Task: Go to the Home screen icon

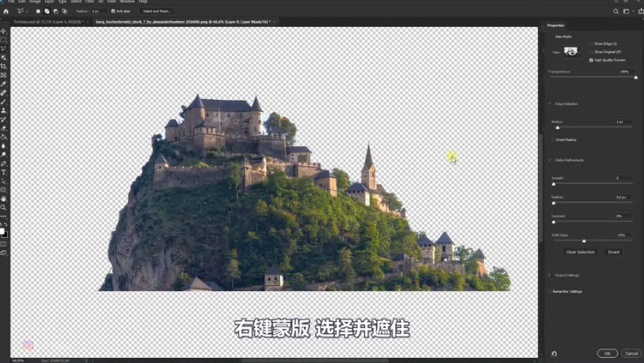Action: tap(6, 11)
